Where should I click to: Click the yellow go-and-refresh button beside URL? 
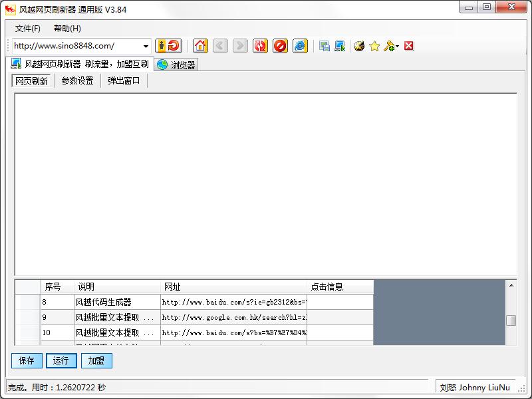pyautogui.click(x=168, y=46)
